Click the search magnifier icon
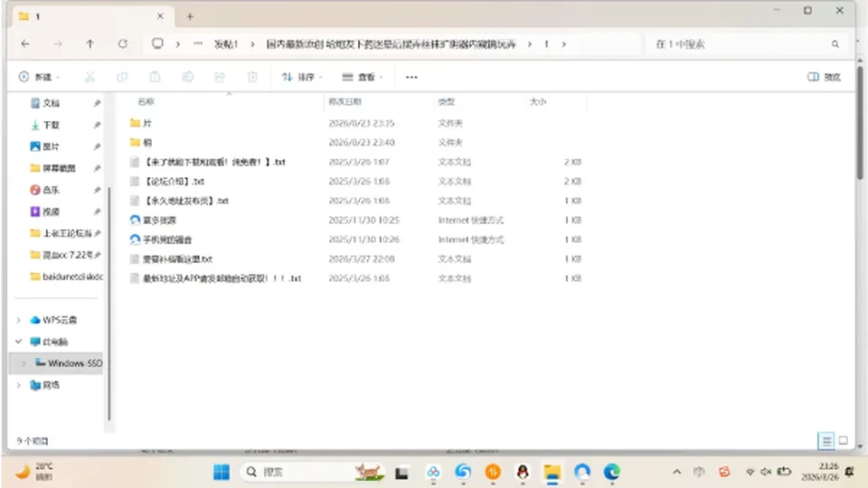The image size is (868, 488). (x=835, y=44)
